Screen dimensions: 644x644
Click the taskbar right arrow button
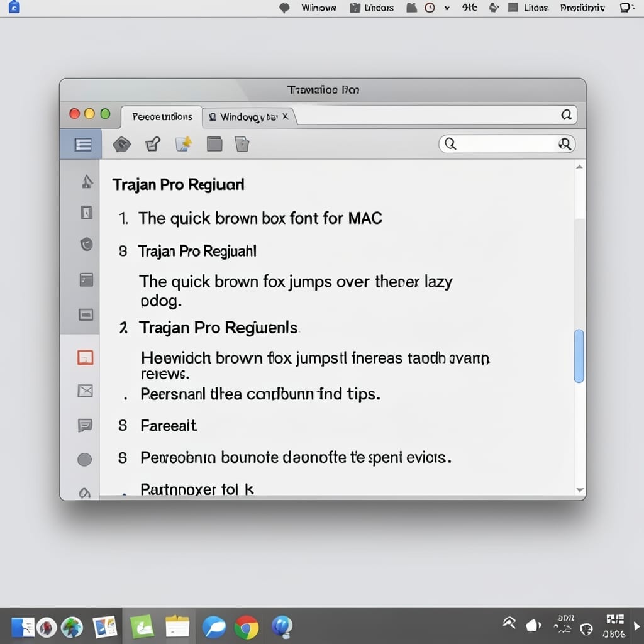637,626
